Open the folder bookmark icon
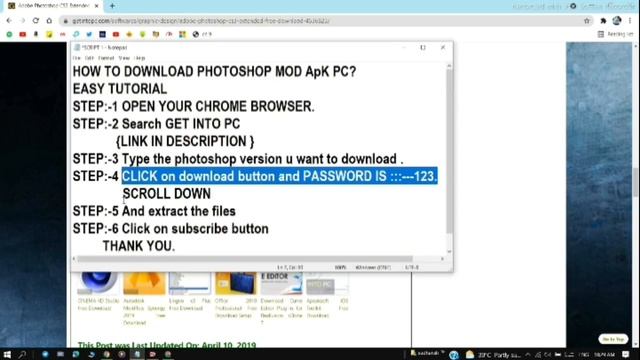This screenshot has height=360, width=640. pos(156,34)
